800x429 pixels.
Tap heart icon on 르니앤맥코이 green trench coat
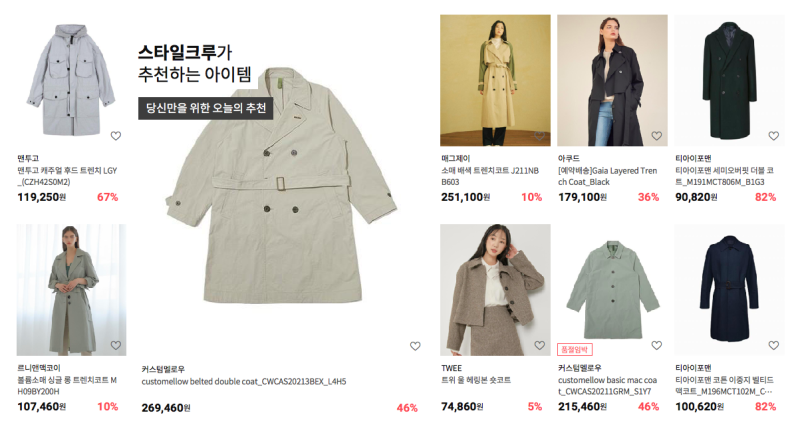coord(116,345)
